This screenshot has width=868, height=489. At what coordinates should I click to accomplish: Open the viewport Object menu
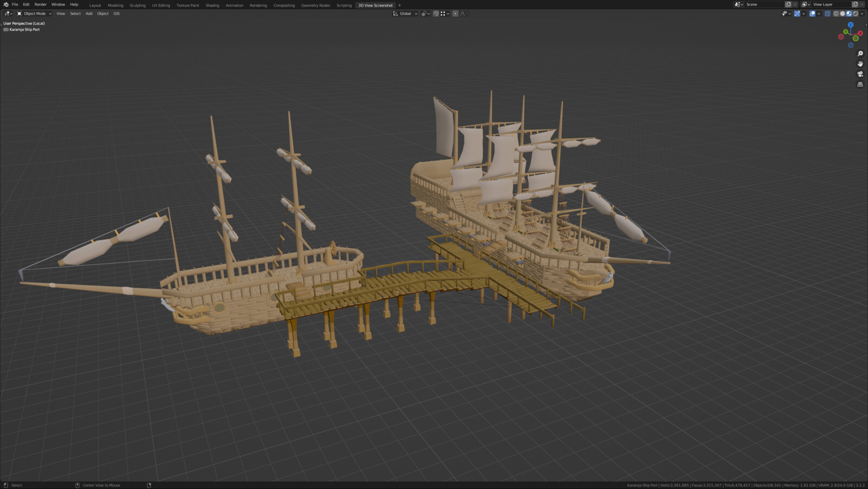pos(103,14)
